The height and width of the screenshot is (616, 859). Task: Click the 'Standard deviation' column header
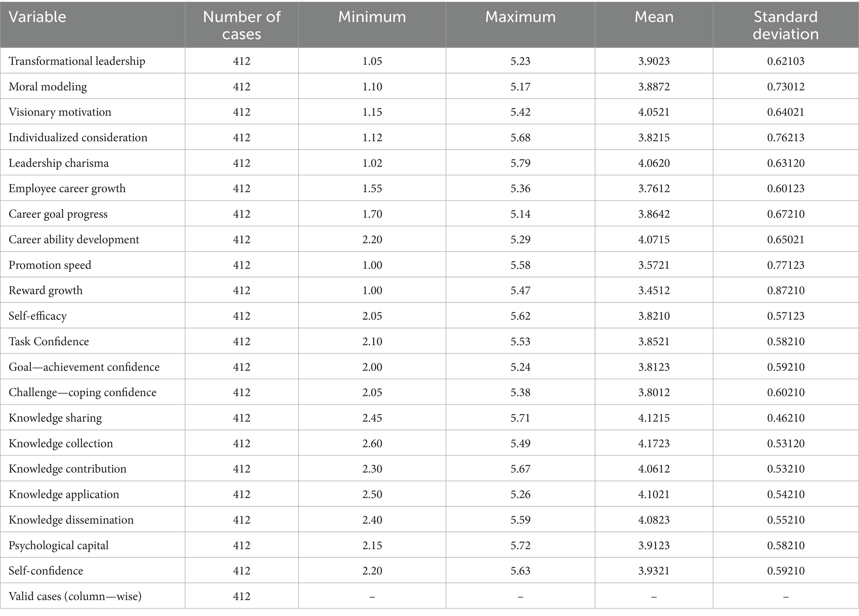coord(785,25)
